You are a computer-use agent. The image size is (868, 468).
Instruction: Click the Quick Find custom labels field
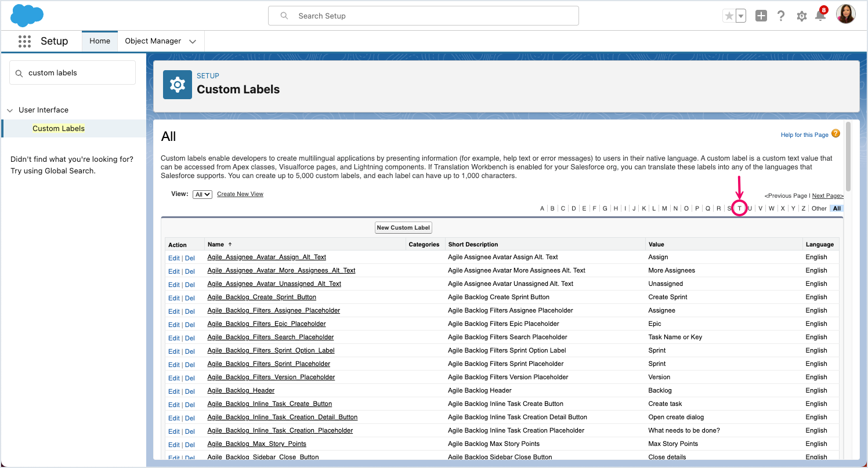click(x=73, y=73)
